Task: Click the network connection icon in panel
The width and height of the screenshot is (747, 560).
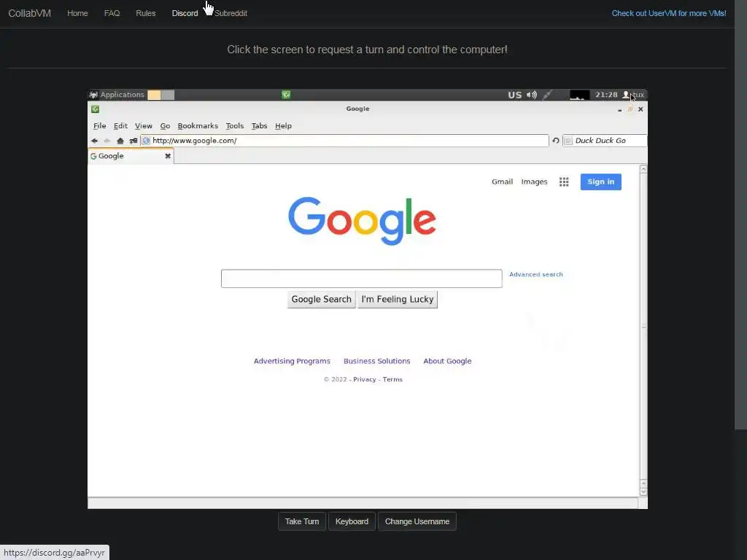Action: pyautogui.click(x=547, y=95)
